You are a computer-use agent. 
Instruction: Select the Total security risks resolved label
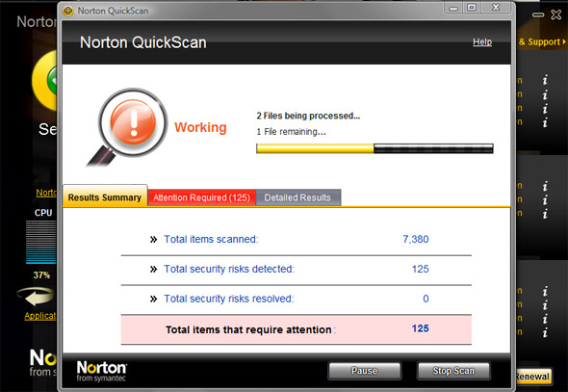coord(228,299)
